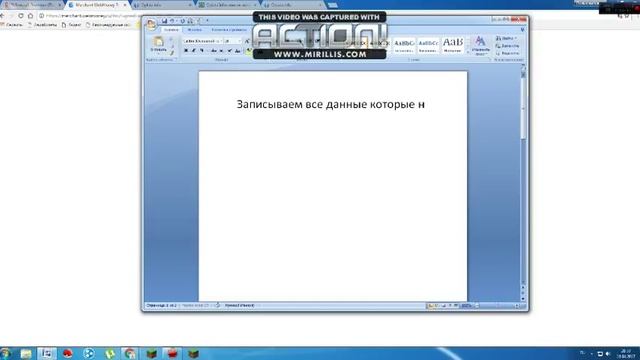The image size is (640, 360).
Task: Click the page number status indicator
Action: pyautogui.click(x=162, y=305)
